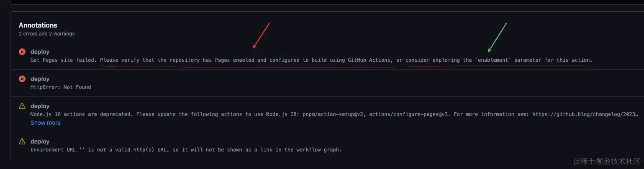Click the github.blog changelog URL in warning
This screenshot has height=169, width=644.
coord(585,114)
